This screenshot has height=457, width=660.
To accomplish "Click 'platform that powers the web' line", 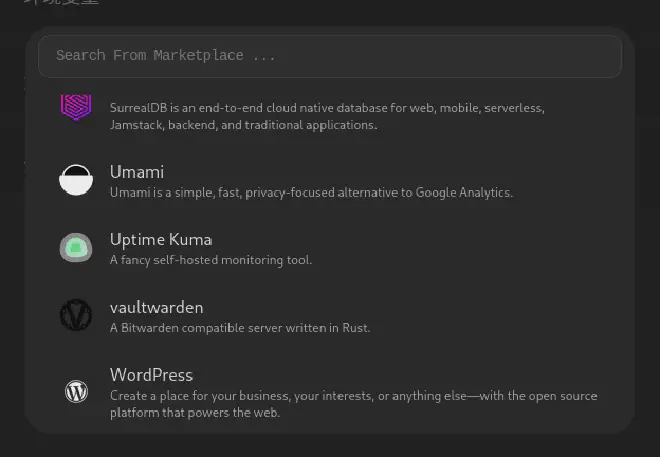I will coord(195,412).
